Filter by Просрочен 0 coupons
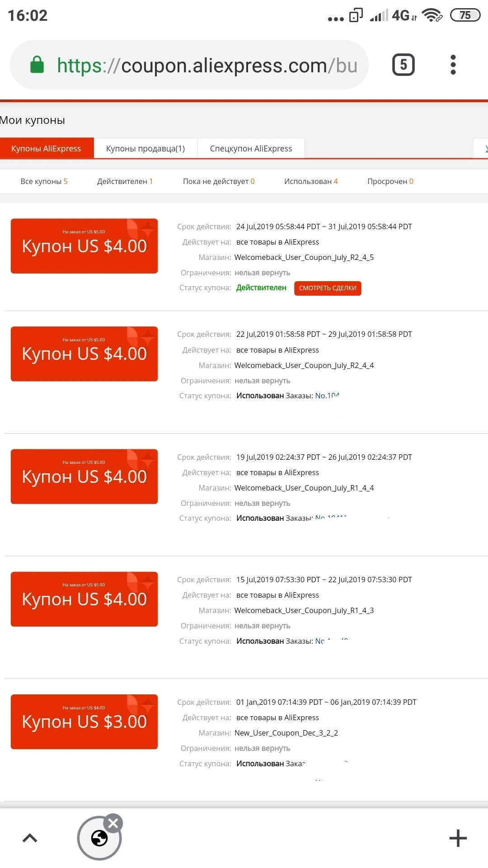This screenshot has width=488, height=868. (390, 181)
